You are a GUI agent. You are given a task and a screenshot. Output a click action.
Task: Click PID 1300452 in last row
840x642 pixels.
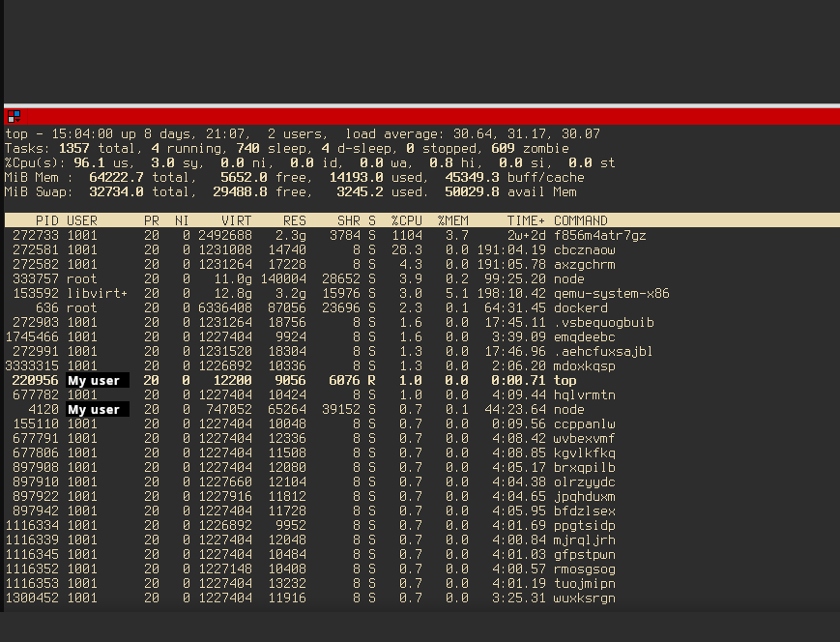tap(32, 597)
